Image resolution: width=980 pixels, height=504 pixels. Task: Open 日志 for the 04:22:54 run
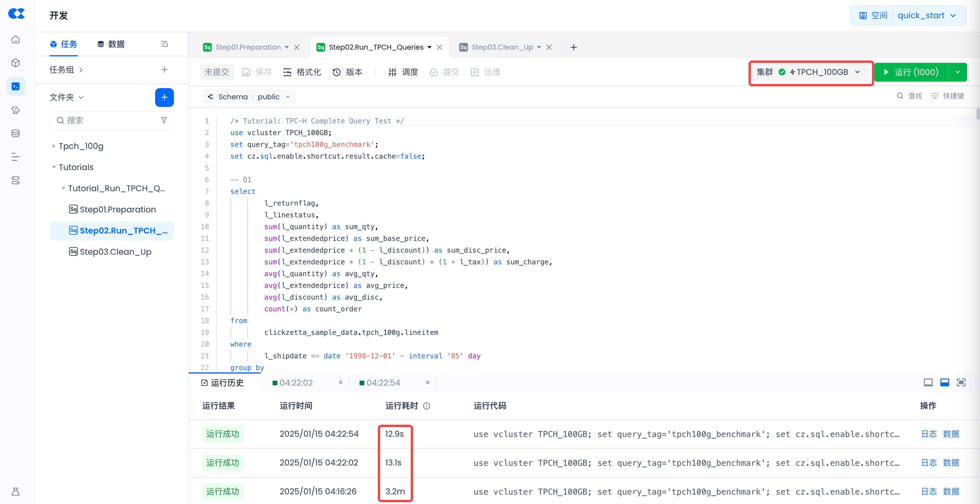click(929, 434)
